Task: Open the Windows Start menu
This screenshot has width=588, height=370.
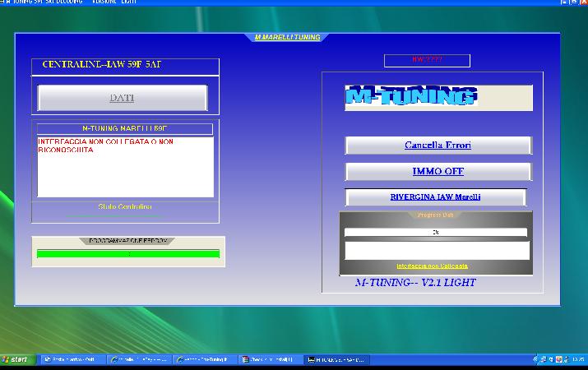Action: coord(17,359)
